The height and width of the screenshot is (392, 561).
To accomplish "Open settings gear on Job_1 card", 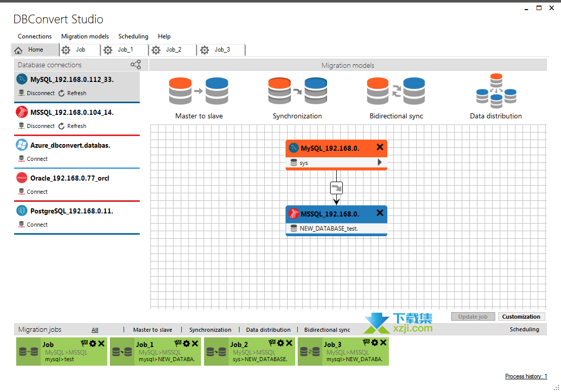I will [x=186, y=343].
